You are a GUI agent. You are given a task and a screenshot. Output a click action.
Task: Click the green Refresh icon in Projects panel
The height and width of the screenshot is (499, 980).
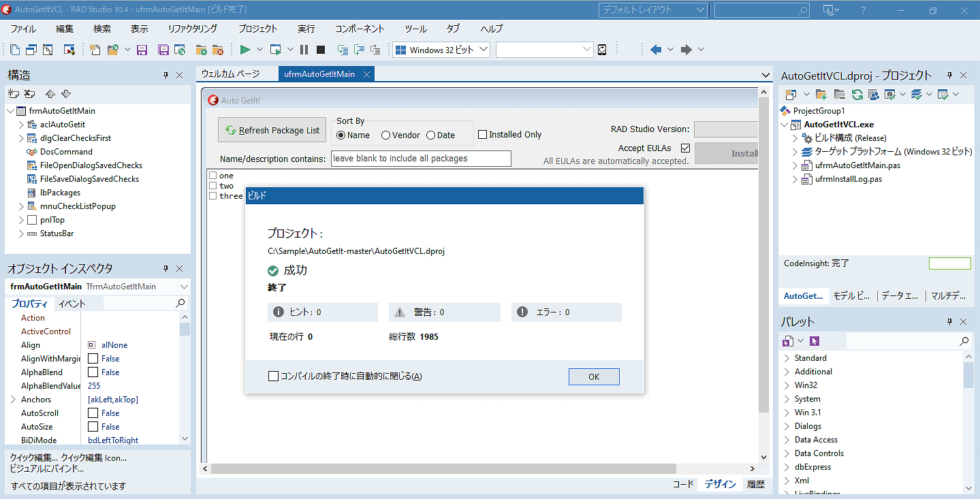(x=857, y=94)
